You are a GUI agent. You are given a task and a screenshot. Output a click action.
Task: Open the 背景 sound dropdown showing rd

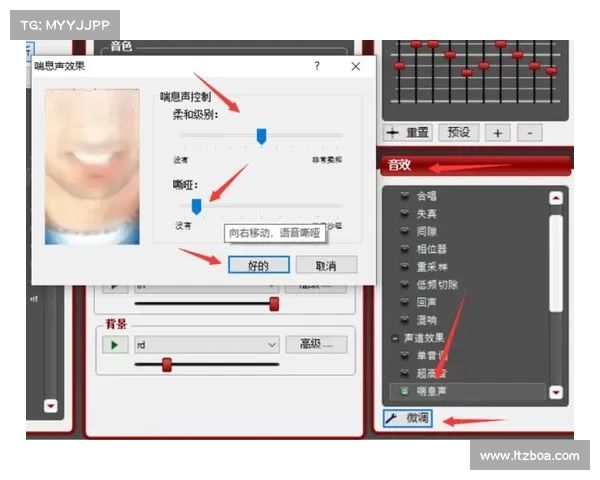coord(207,345)
